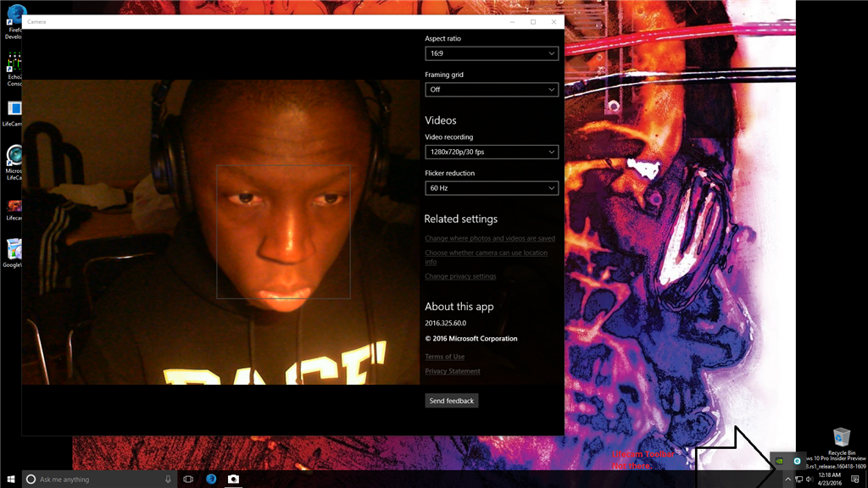Open the Action Center notification icon
868x488 pixels.
pyautogui.click(x=855, y=480)
